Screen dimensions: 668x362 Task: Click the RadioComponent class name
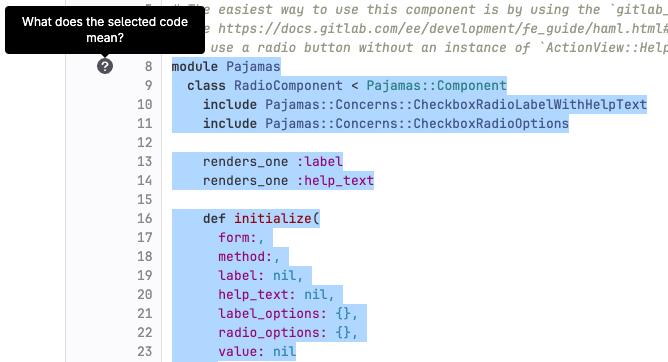[288, 86]
